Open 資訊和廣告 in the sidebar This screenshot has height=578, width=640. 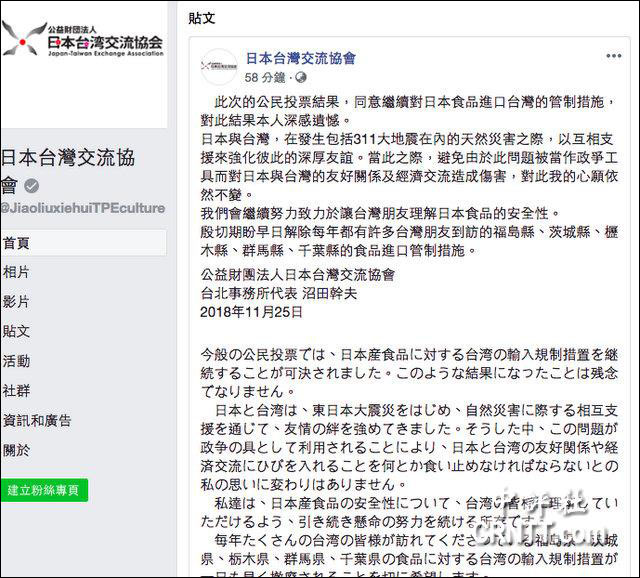[x=37, y=420]
